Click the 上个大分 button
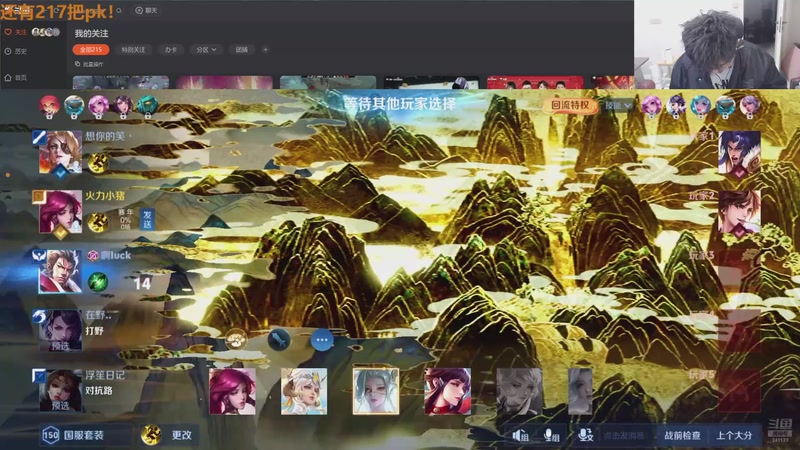The image size is (800, 450). [734, 436]
